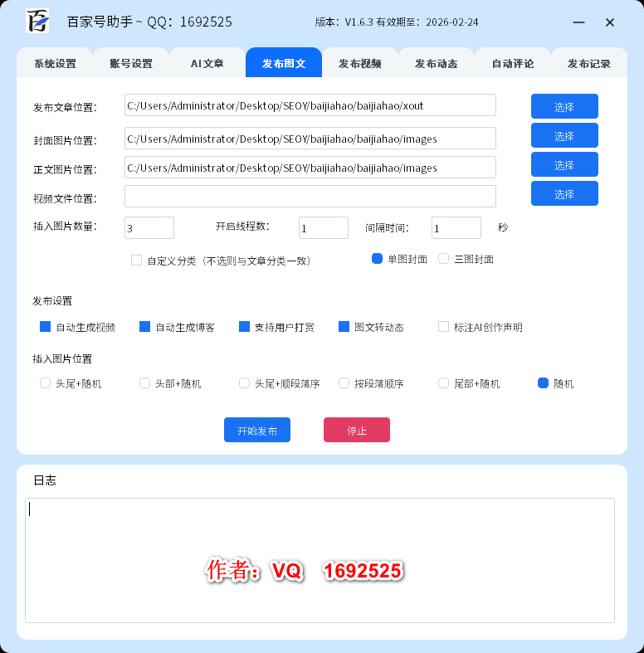This screenshot has width=644, height=653.
Task: Go to the AI文章 tab
Action: pyautogui.click(x=207, y=63)
